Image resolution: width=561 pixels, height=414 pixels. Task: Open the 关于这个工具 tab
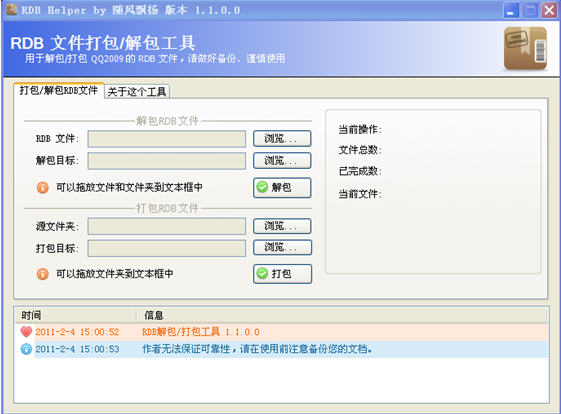[137, 92]
